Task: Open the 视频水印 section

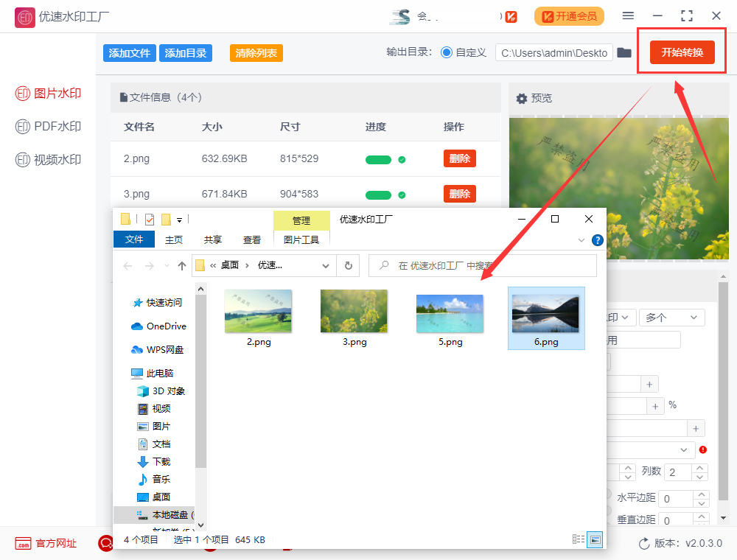Action: click(49, 160)
